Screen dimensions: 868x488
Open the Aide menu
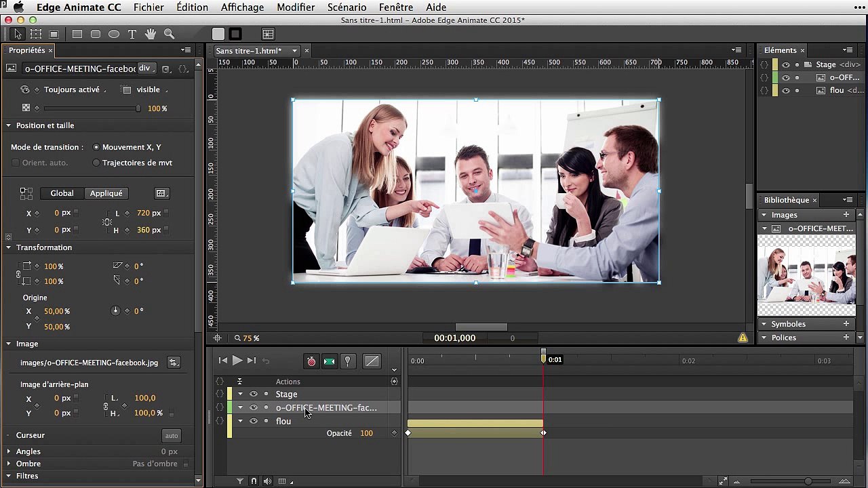pos(436,7)
